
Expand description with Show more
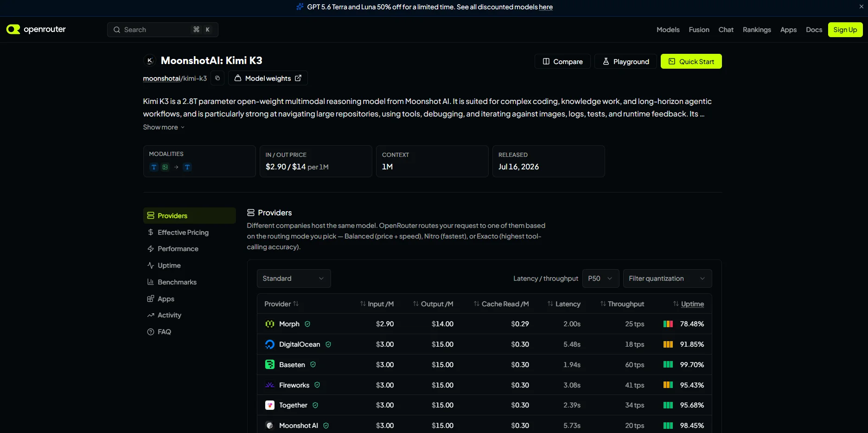point(164,127)
